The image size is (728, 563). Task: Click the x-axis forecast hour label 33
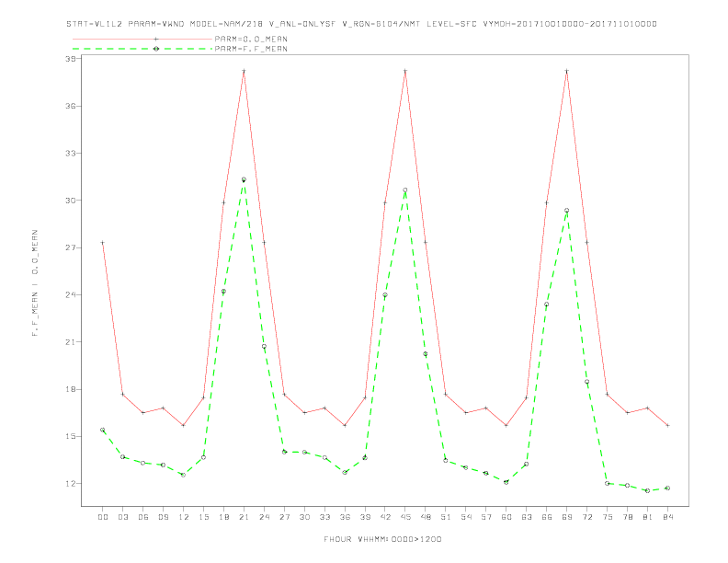tap(324, 517)
